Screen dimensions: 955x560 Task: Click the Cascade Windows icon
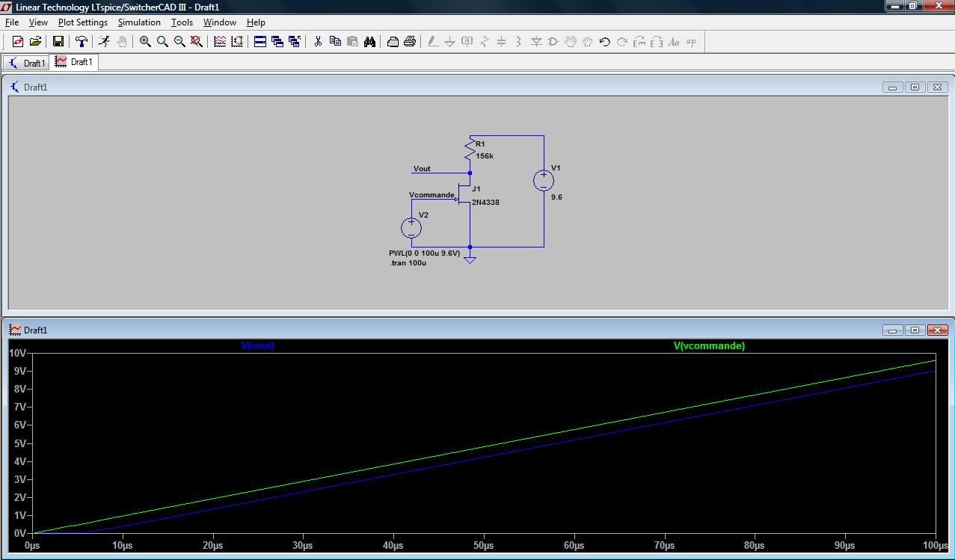277,42
